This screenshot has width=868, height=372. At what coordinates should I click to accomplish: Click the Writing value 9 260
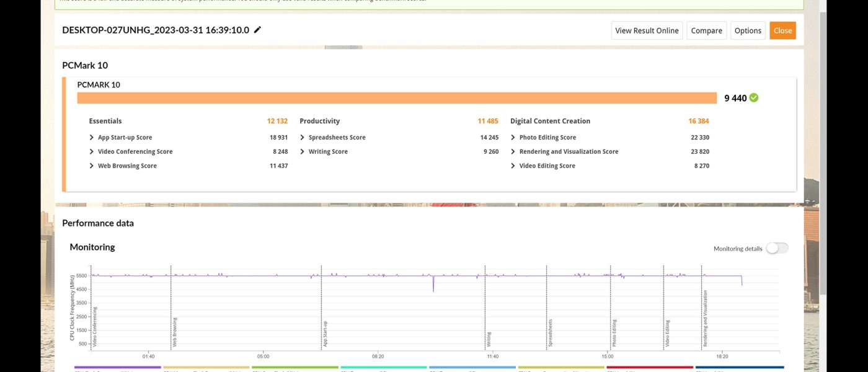tap(491, 151)
